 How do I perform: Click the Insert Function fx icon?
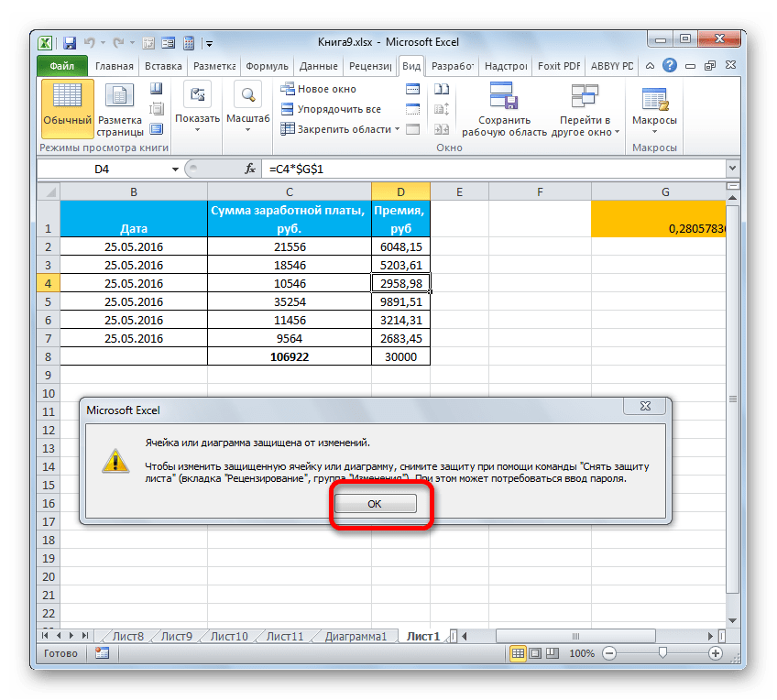click(x=250, y=170)
